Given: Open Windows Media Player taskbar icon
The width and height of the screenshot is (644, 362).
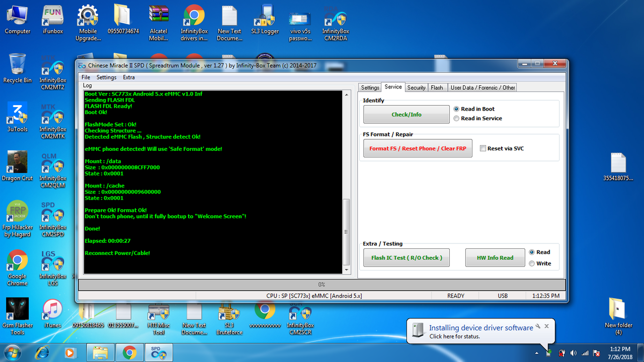Looking at the screenshot, I should tap(69, 353).
